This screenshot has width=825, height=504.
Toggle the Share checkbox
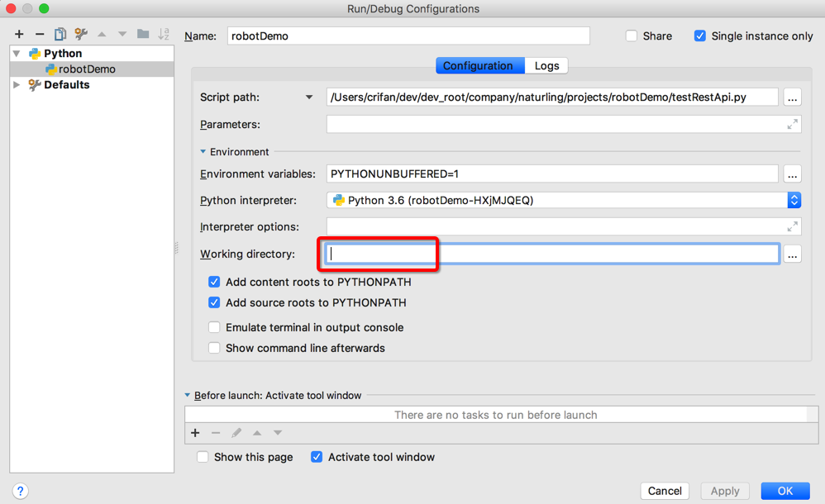632,36
